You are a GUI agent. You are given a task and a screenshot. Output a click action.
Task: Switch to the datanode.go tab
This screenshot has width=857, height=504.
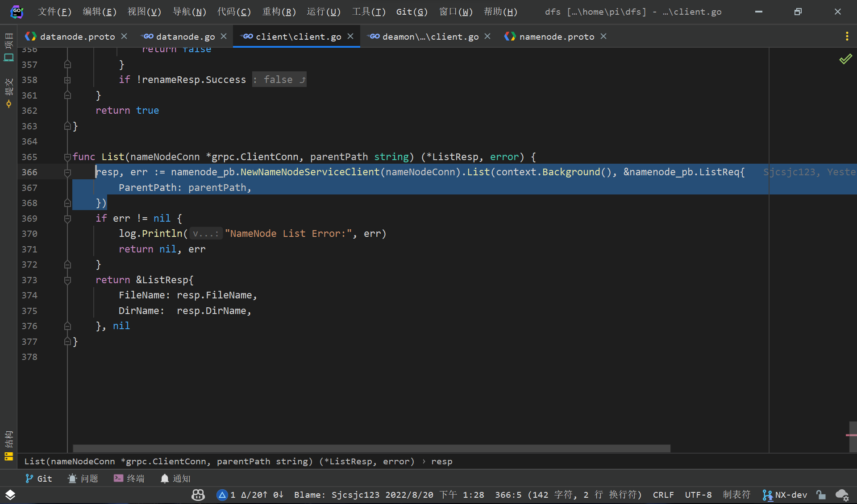185,37
